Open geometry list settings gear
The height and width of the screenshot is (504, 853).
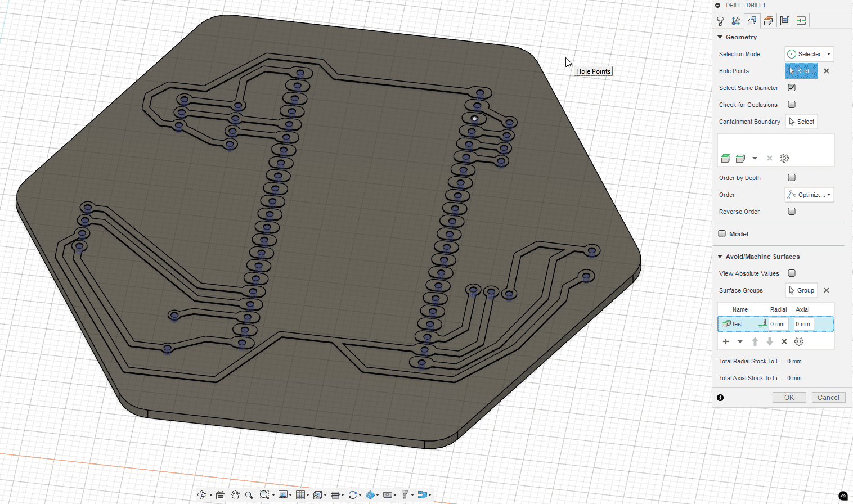(784, 158)
